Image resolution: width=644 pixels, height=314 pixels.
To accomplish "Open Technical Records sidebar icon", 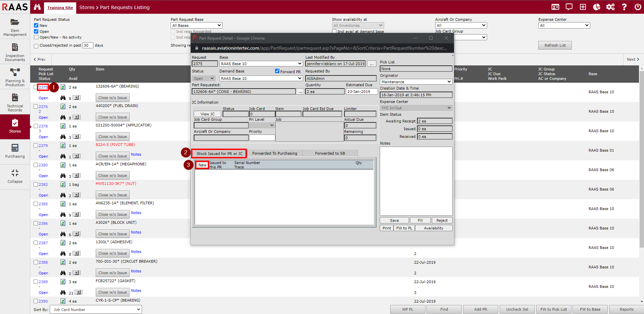I will [15, 102].
